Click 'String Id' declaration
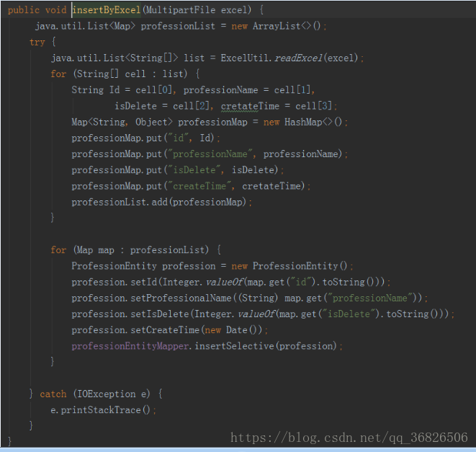The width and height of the screenshot is (476, 452). pos(96,90)
